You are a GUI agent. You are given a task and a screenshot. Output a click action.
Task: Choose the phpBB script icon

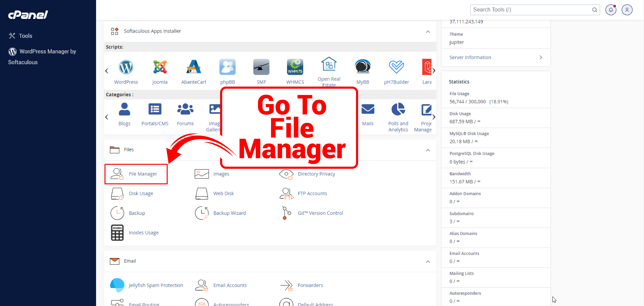click(227, 67)
